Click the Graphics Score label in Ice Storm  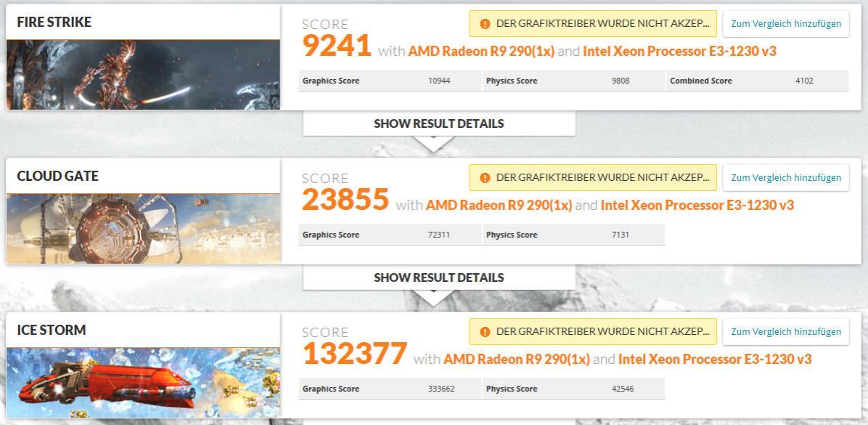coord(331,389)
